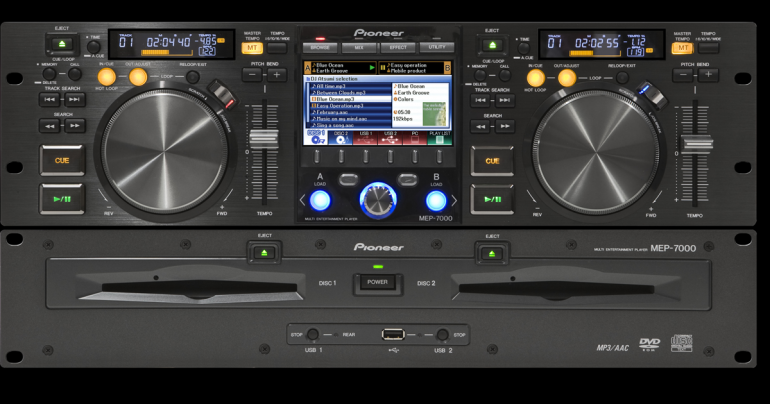Set loop IN/CUE point on left deck
This screenshot has width=770, height=404.
pyautogui.click(x=107, y=77)
